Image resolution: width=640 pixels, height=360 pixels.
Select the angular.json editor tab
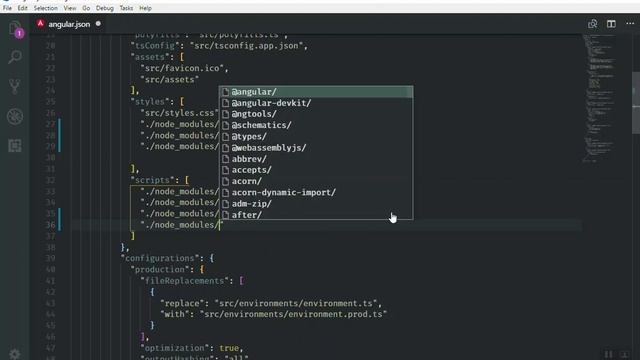69,24
